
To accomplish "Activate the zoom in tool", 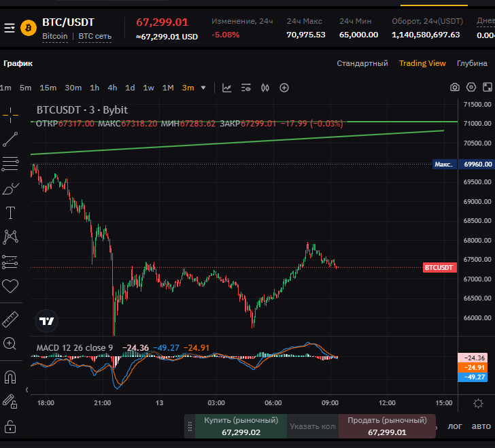I will pos(10,343).
